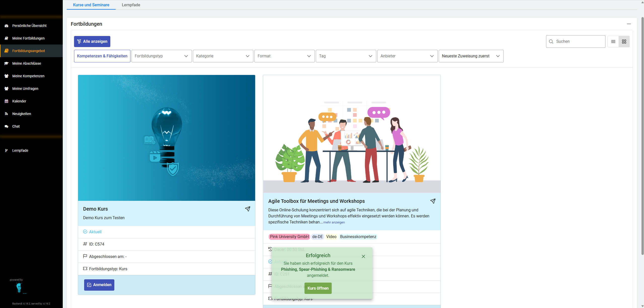Open Meine Abschlüsse section
The width and height of the screenshot is (644, 308).
tap(26, 63)
